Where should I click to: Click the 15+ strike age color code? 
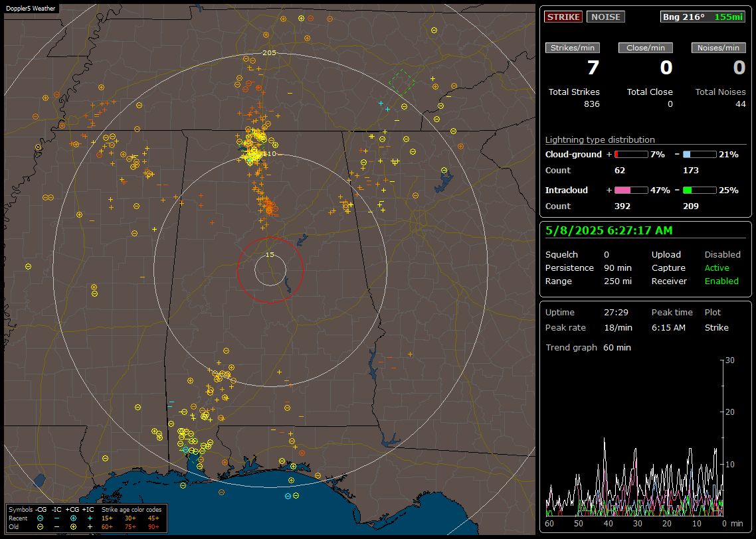click(x=107, y=518)
